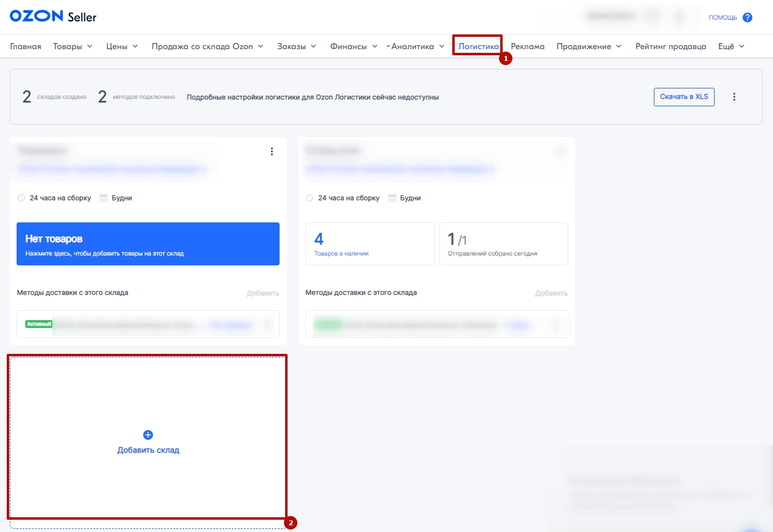Add delivery method in 4 Товаров warehouse card
This screenshot has height=532, width=773.
[551, 293]
